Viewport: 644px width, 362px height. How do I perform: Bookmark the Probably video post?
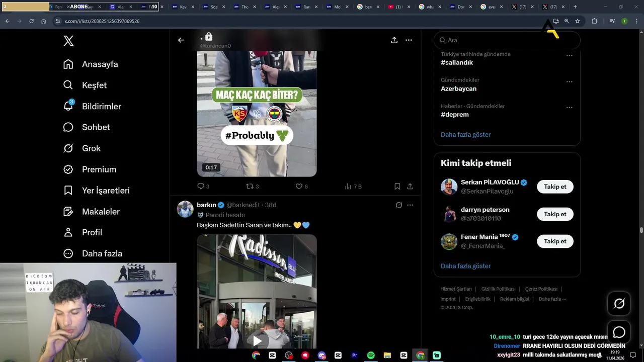click(x=397, y=187)
